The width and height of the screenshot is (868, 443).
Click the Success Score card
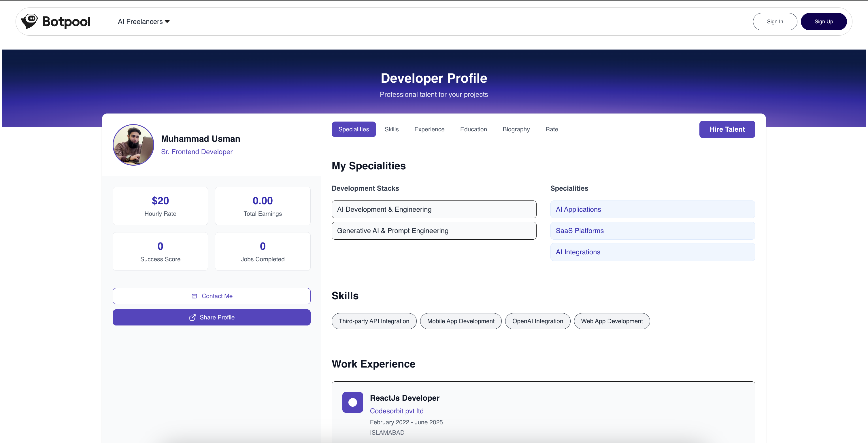(x=160, y=251)
